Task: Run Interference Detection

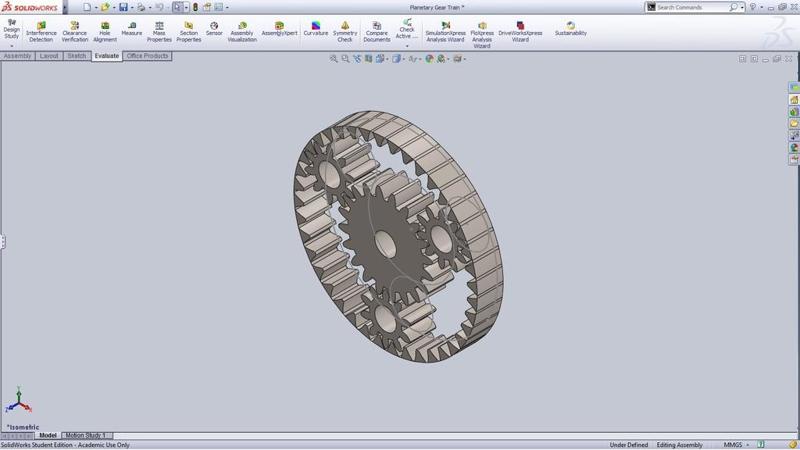Action: coord(41,32)
